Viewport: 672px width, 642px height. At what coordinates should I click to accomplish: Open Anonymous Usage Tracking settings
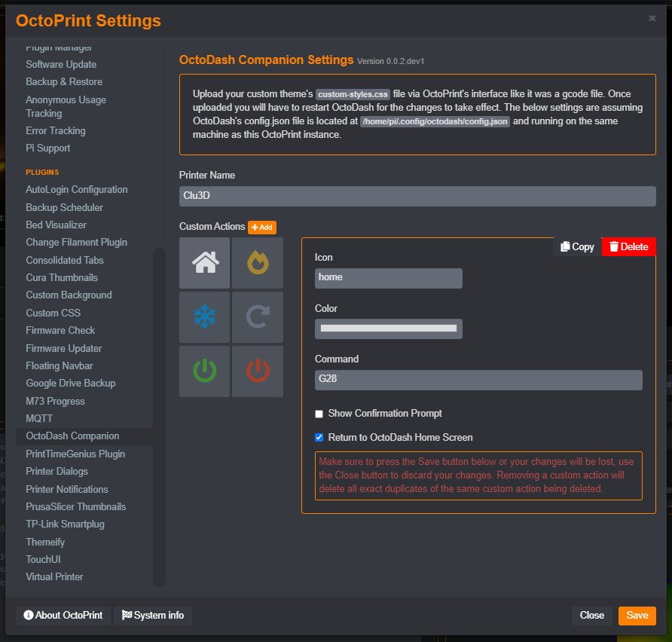66,106
